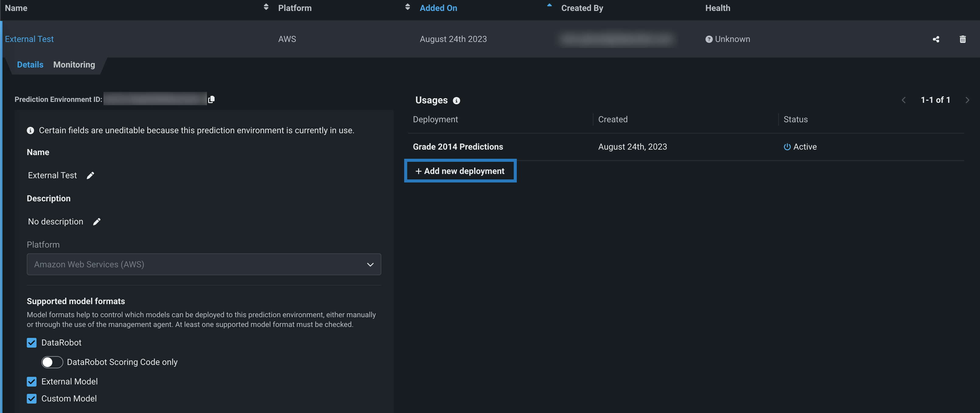Switch to the Monitoring tab

click(74, 65)
